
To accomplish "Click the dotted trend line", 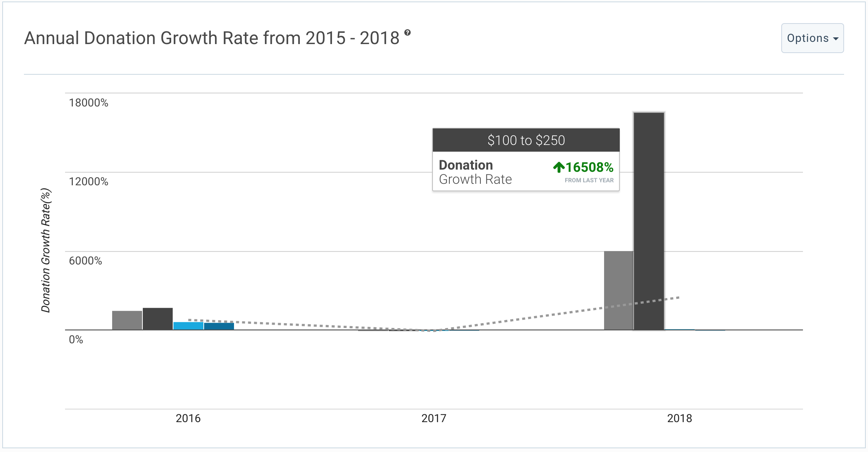I will point(523,318).
